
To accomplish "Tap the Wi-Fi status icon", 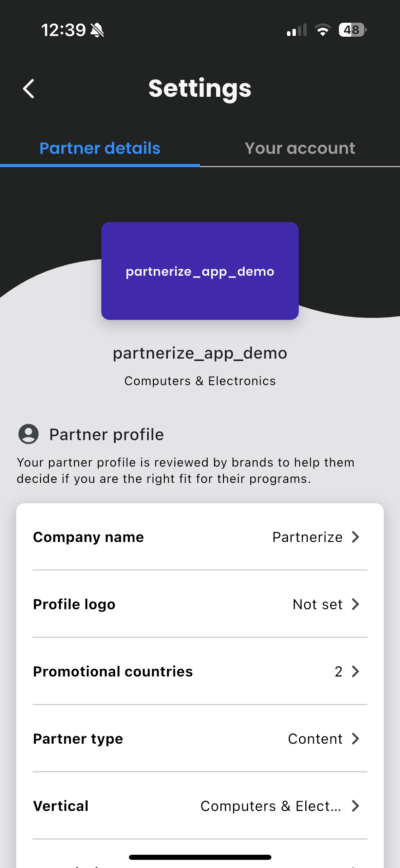I will pyautogui.click(x=322, y=30).
